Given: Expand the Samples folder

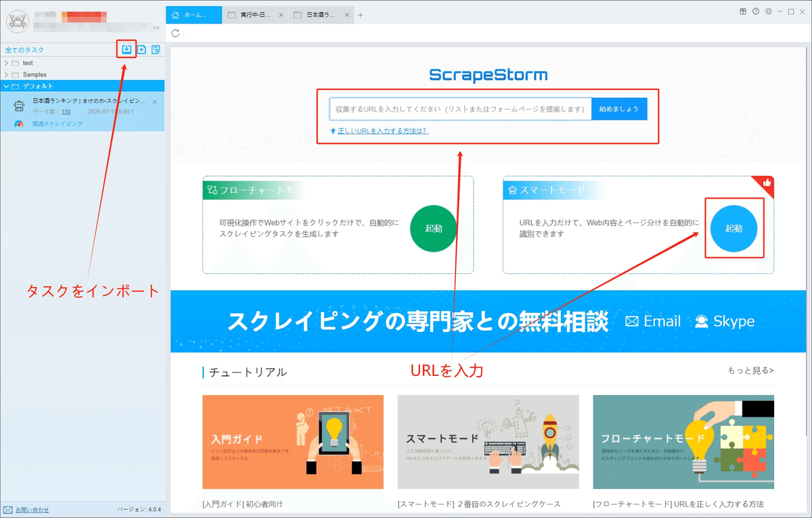Looking at the screenshot, I should pos(6,74).
